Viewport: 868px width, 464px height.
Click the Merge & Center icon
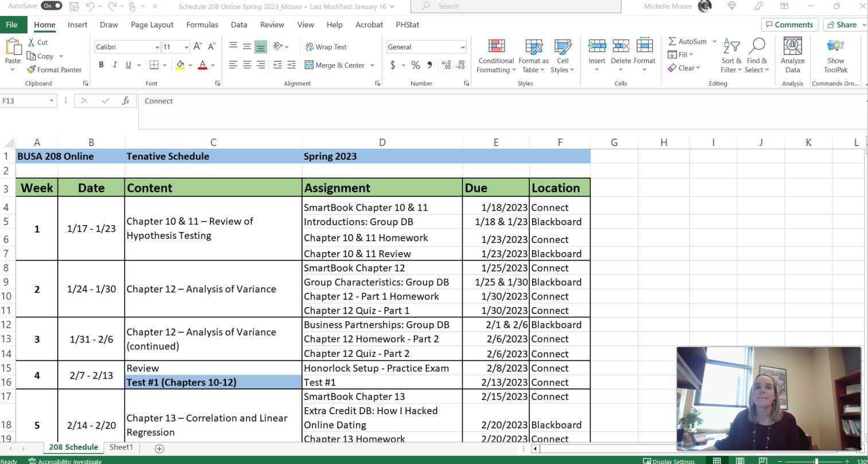[310, 65]
